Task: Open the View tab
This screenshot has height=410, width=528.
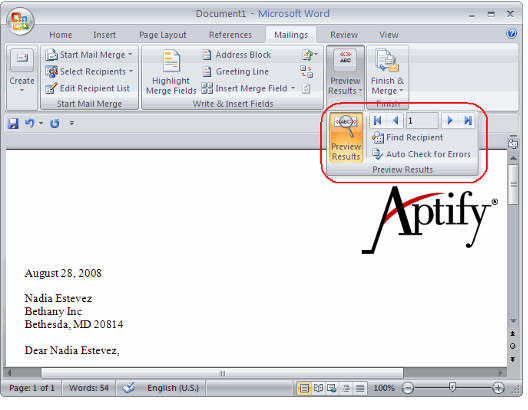Action: tap(389, 35)
